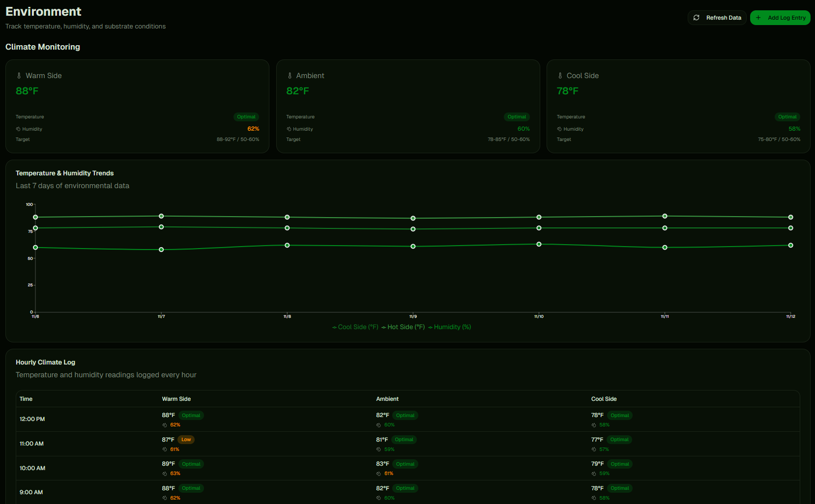Select the thermometer icon on Warm Side card

(19, 75)
